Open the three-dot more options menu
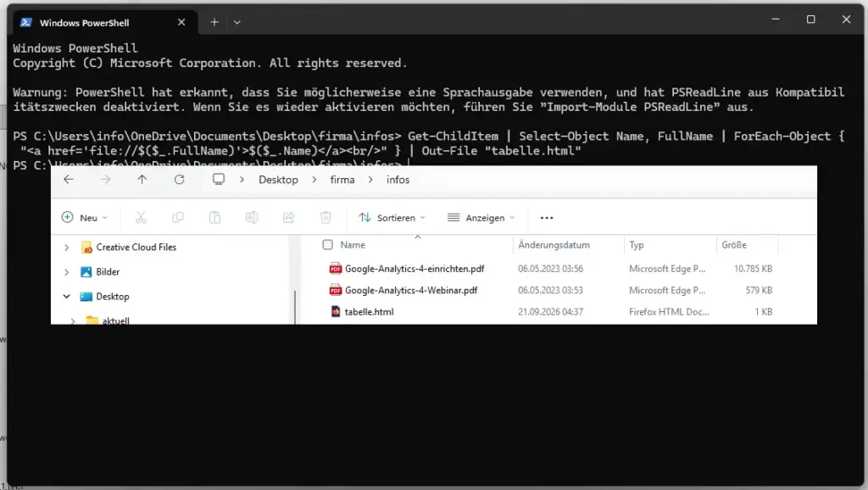Image resolution: width=868 pixels, height=490 pixels. pyautogui.click(x=547, y=218)
